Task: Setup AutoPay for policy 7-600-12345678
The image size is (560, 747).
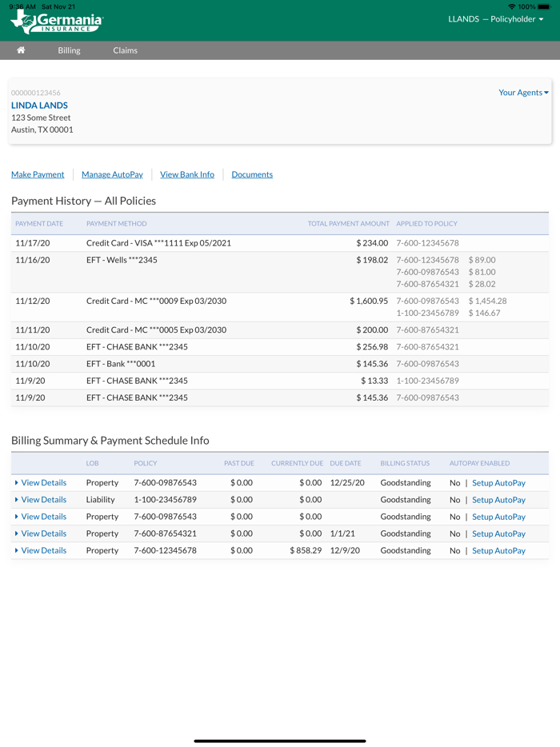Action: pos(498,550)
